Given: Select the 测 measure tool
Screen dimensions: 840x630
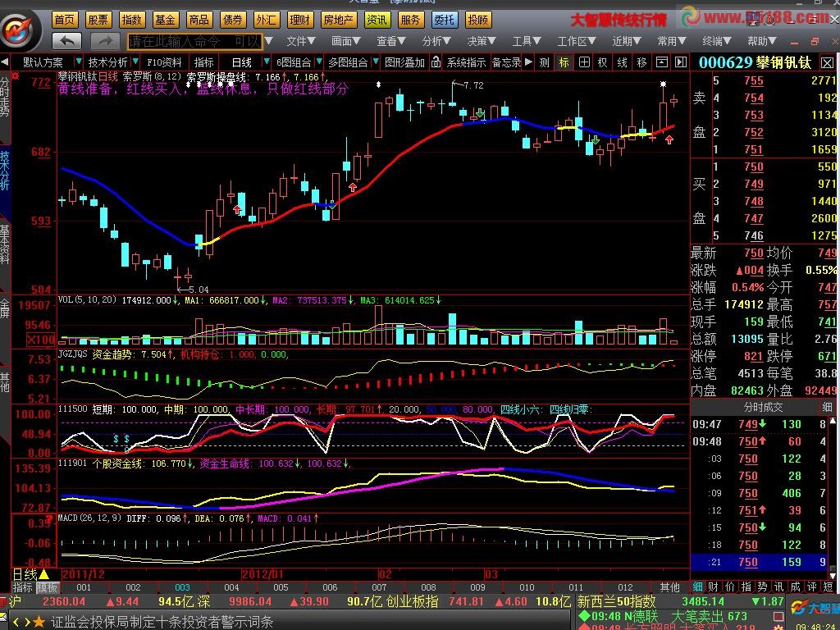Looking at the screenshot, I should (545, 62).
